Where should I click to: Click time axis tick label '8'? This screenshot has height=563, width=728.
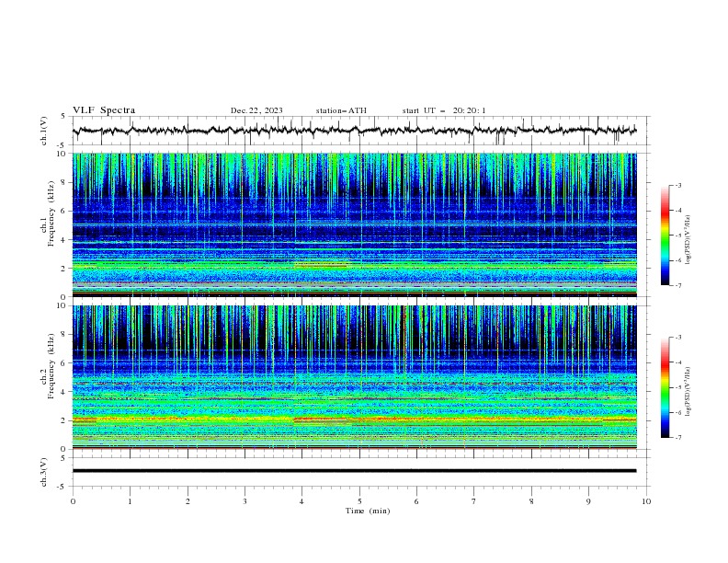[x=531, y=501]
